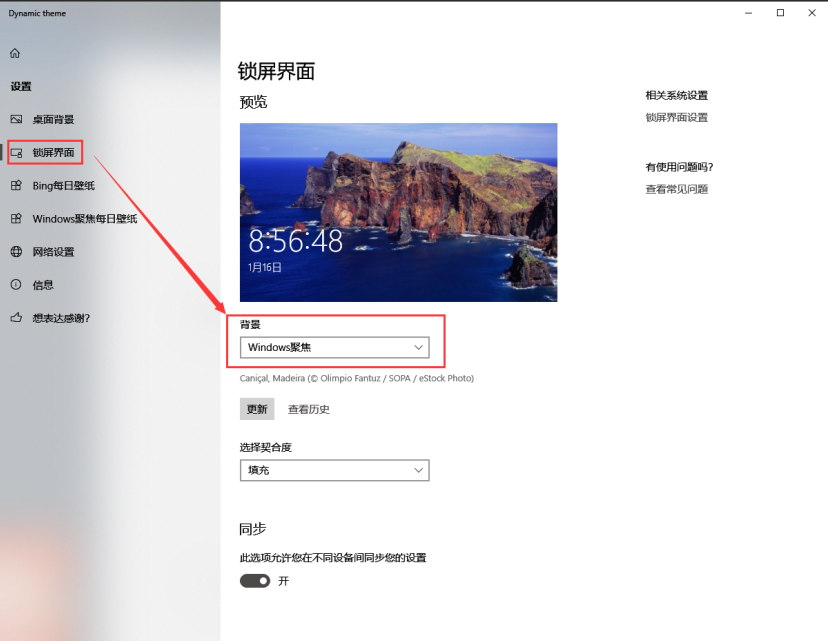Click the 想表达感谢 thumbs-up icon
Viewport: 828px width, 641px height.
point(16,318)
